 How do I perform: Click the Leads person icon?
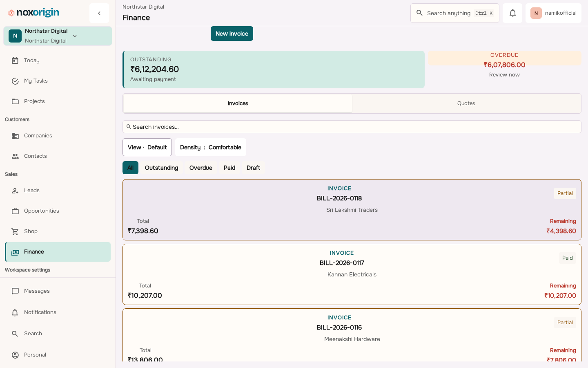tap(15, 191)
